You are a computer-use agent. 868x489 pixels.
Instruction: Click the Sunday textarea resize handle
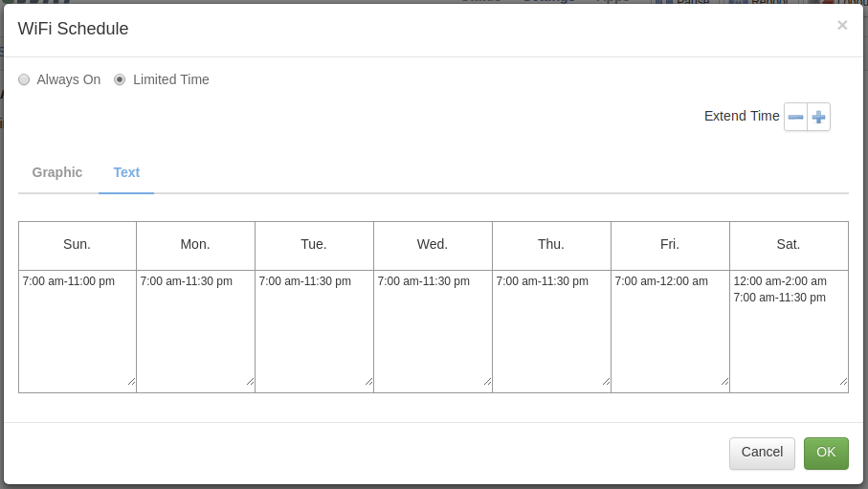pyautogui.click(x=131, y=381)
